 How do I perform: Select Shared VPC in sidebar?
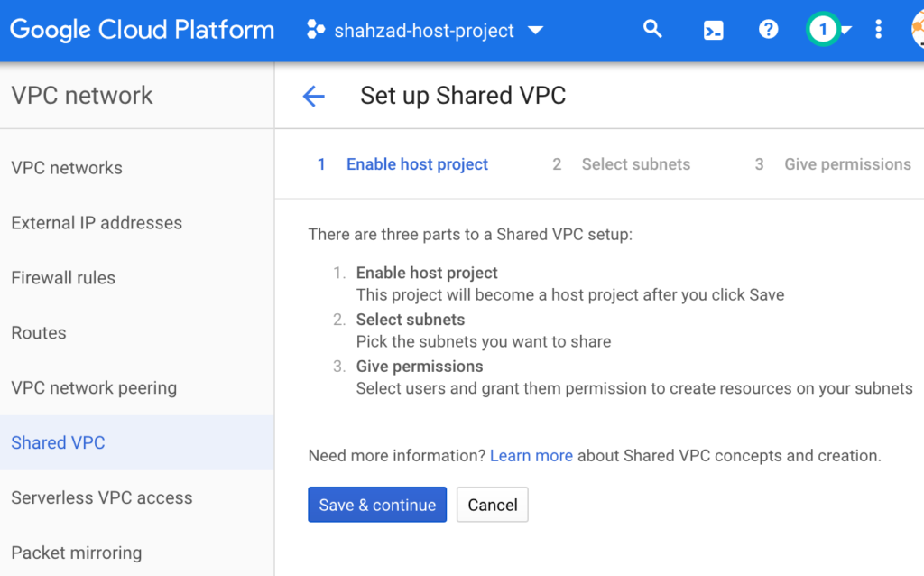[137, 442]
